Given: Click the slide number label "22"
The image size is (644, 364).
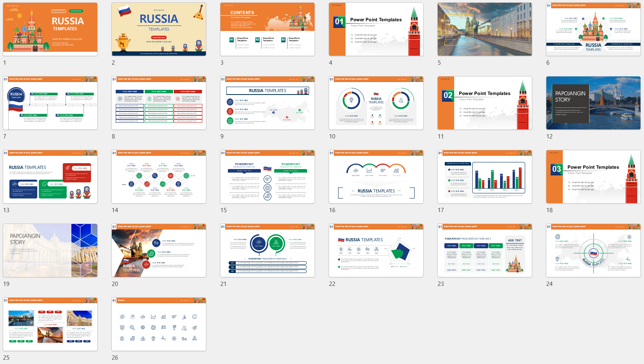Looking at the screenshot, I should tap(332, 284).
